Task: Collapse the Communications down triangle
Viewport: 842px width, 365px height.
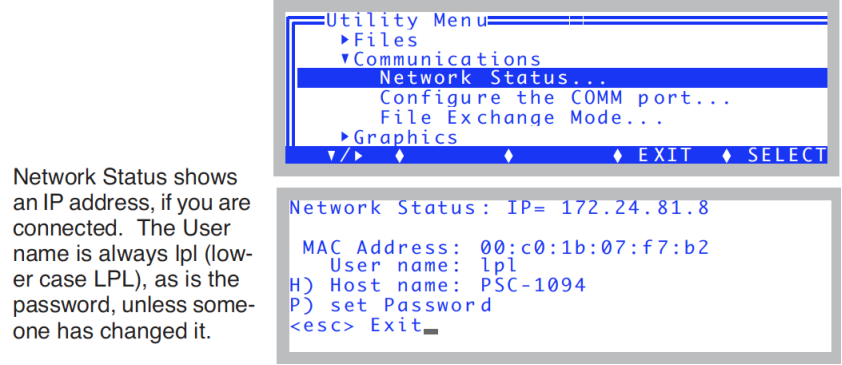Action: pos(345,57)
